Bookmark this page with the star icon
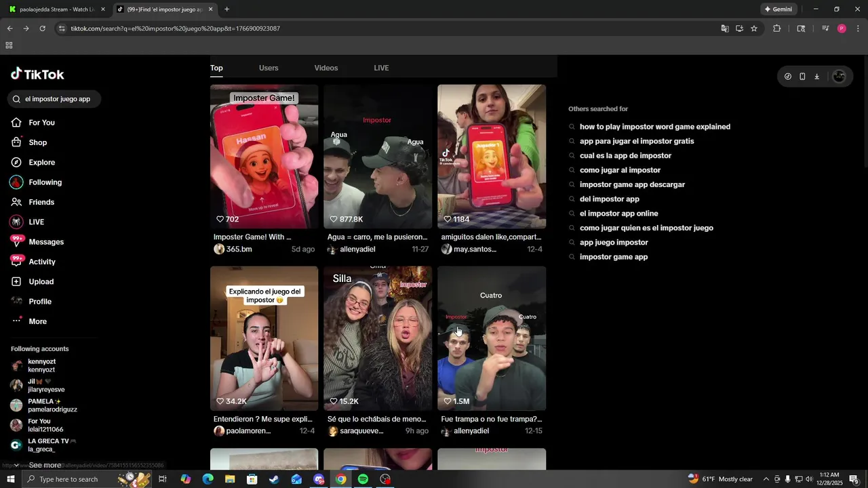The height and width of the screenshot is (488, 868). point(754,28)
